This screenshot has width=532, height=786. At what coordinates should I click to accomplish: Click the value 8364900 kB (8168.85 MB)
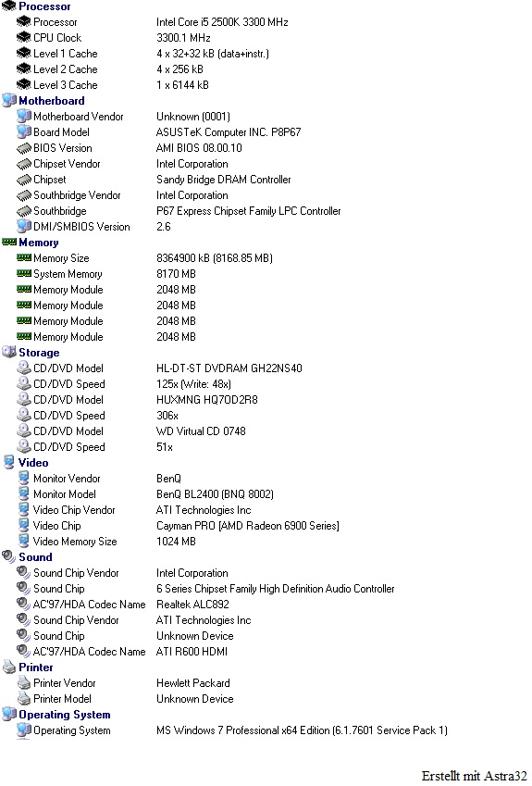click(215, 258)
